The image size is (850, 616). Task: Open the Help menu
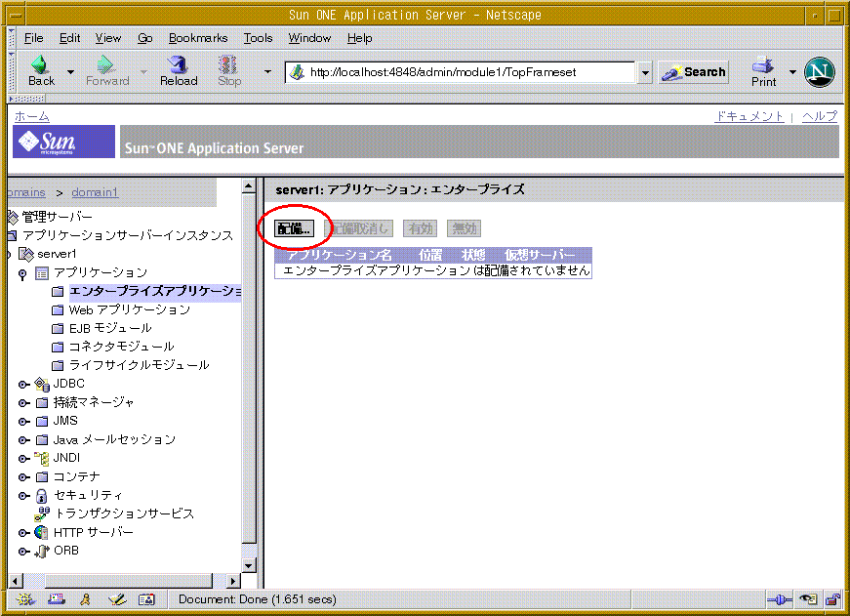359,38
